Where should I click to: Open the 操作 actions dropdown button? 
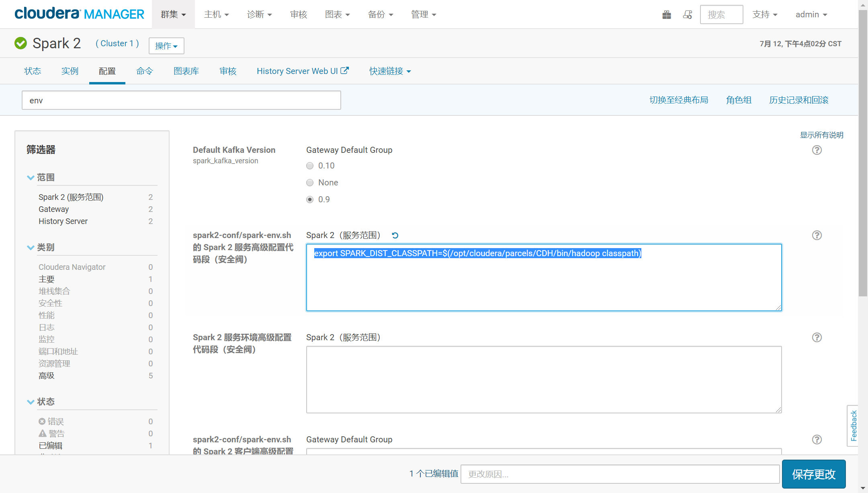pyautogui.click(x=166, y=46)
